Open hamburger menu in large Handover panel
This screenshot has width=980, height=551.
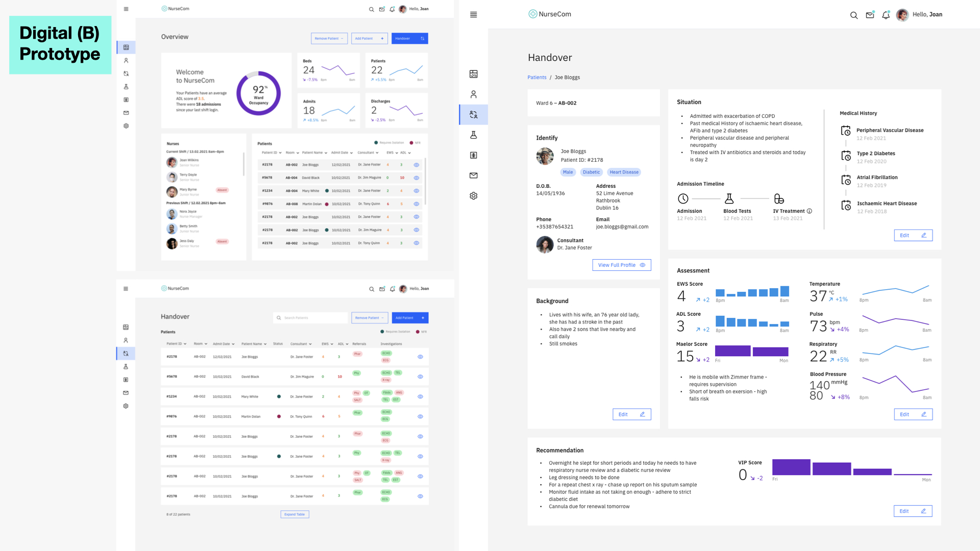473,15
